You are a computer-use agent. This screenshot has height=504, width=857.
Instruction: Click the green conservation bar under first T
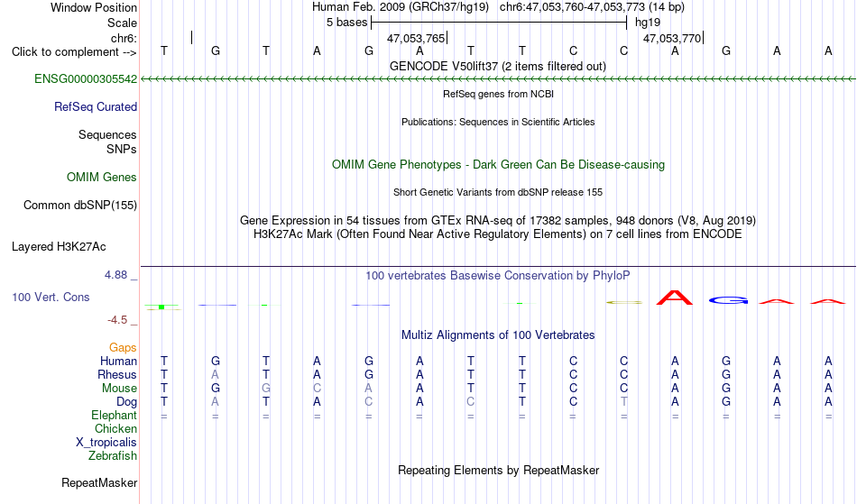point(161,307)
